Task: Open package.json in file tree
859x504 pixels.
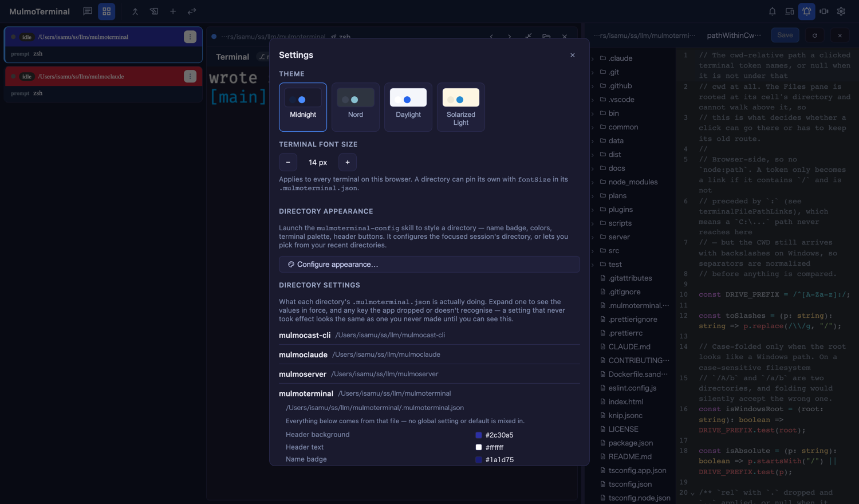Action: pyautogui.click(x=630, y=443)
